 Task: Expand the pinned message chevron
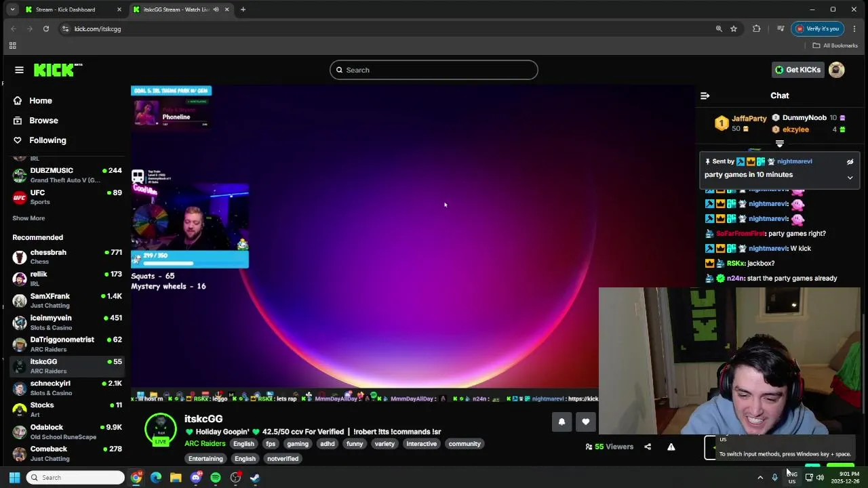pos(850,178)
